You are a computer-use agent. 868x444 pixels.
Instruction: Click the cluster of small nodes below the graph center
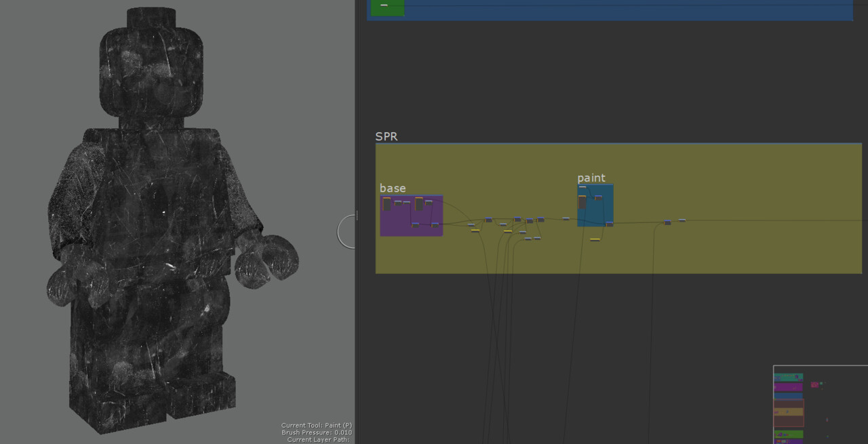[532, 239]
